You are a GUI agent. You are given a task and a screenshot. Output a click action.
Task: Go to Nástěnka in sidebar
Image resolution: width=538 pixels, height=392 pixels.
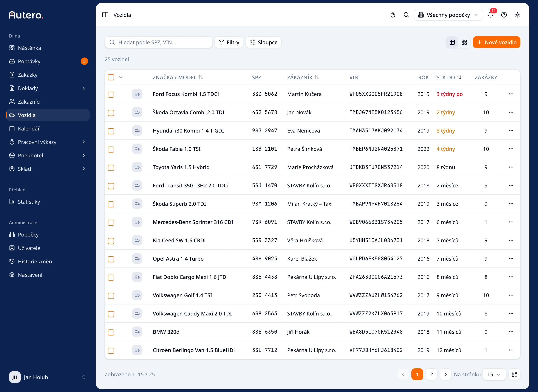48,48
